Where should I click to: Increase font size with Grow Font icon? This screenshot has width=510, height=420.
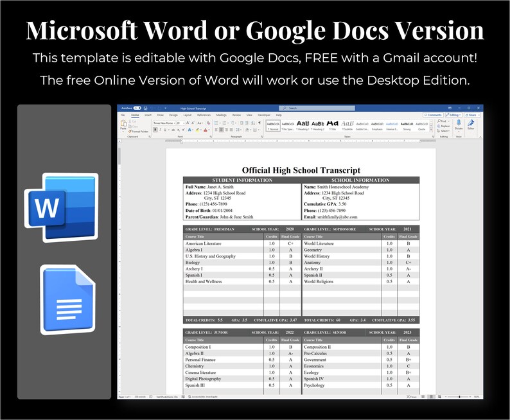(188, 123)
